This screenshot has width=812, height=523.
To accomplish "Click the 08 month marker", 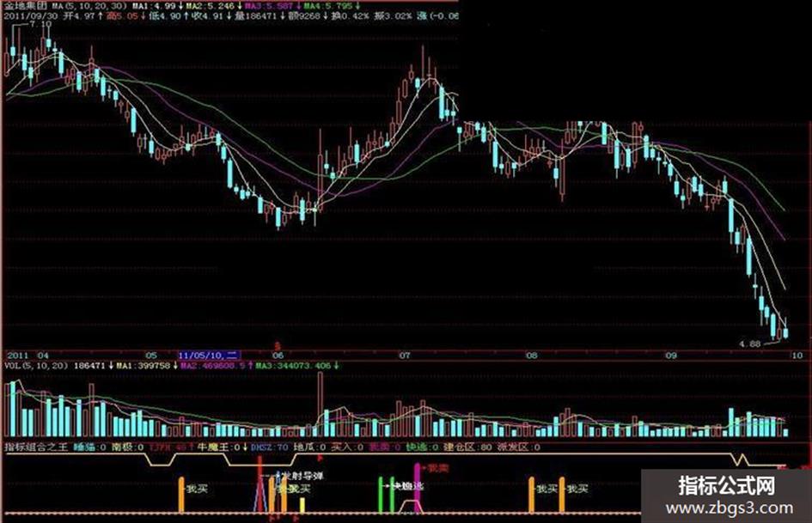I will pos(532,356).
